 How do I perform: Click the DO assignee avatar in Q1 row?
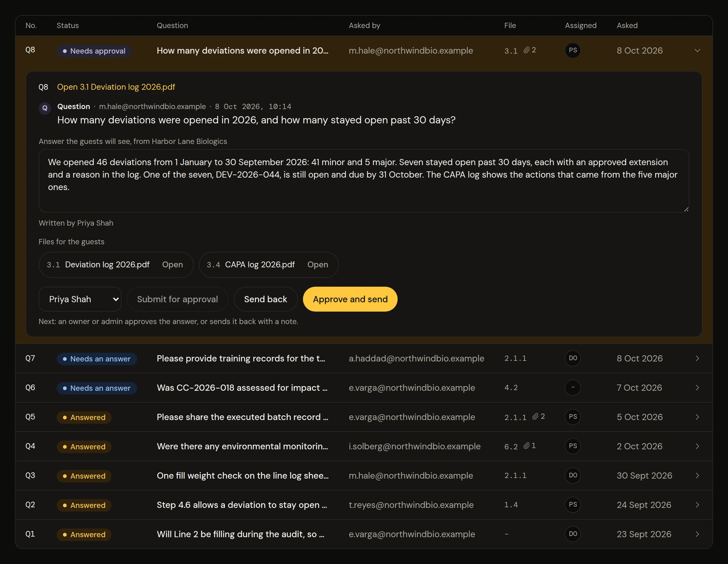tap(573, 534)
